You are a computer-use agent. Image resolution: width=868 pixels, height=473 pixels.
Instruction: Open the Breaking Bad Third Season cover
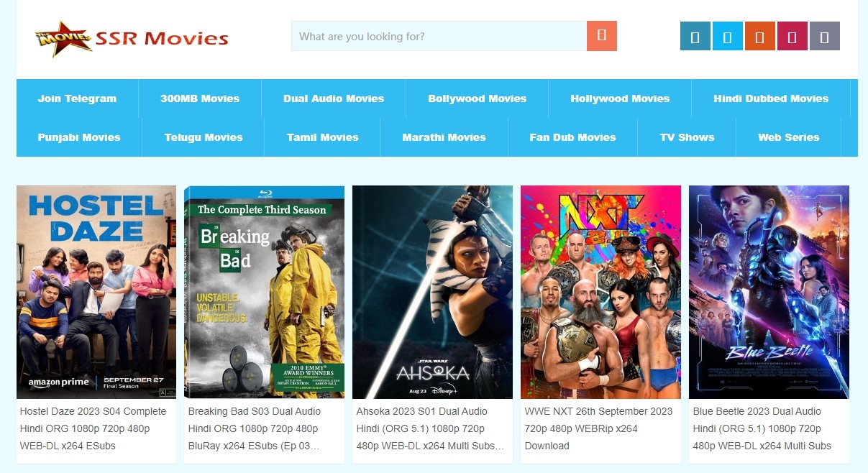(x=265, y=292)
